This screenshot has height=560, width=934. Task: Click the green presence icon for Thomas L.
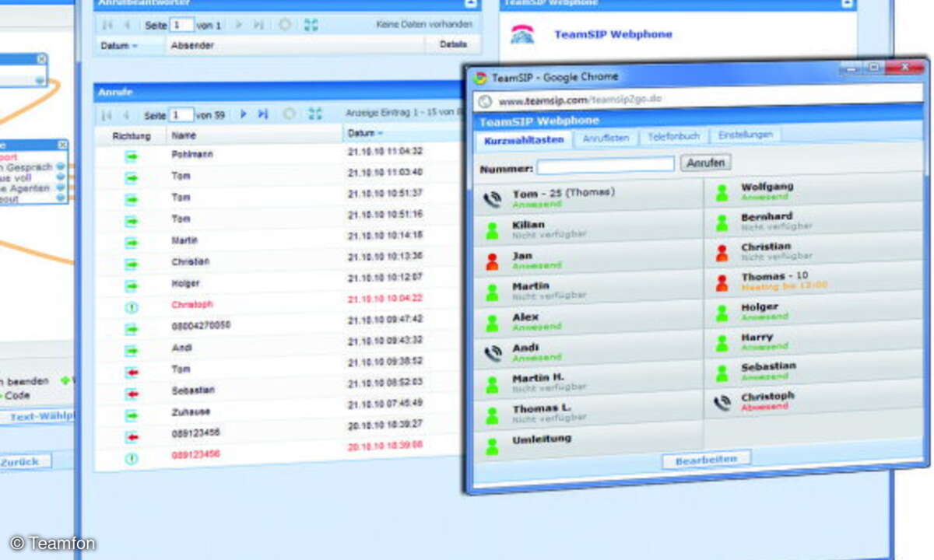click(x=492, y=415)
